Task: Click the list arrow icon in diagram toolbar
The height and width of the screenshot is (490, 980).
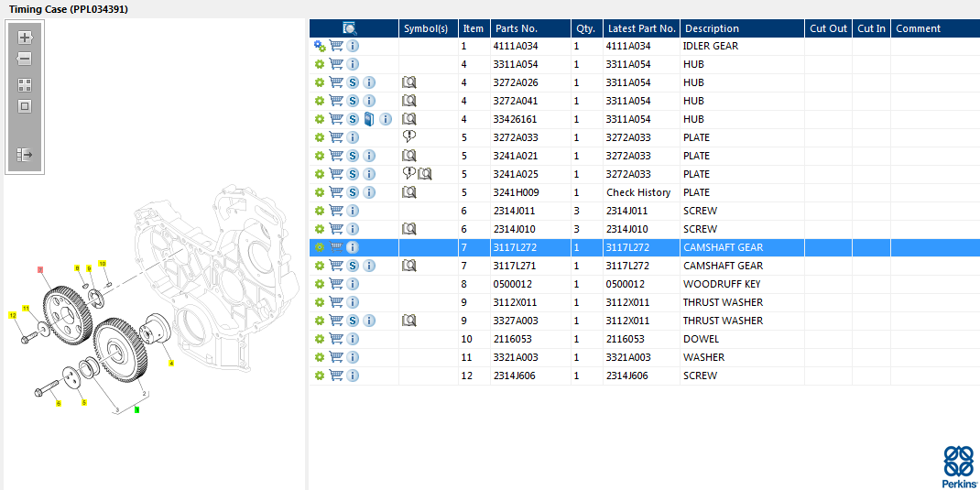Action: pos(25,155)
